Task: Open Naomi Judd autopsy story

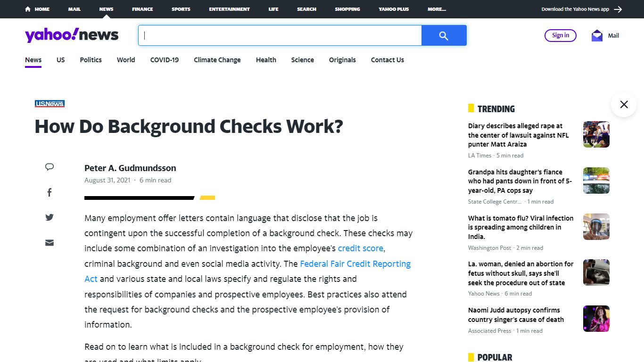Action: click(x=516, y=315)
